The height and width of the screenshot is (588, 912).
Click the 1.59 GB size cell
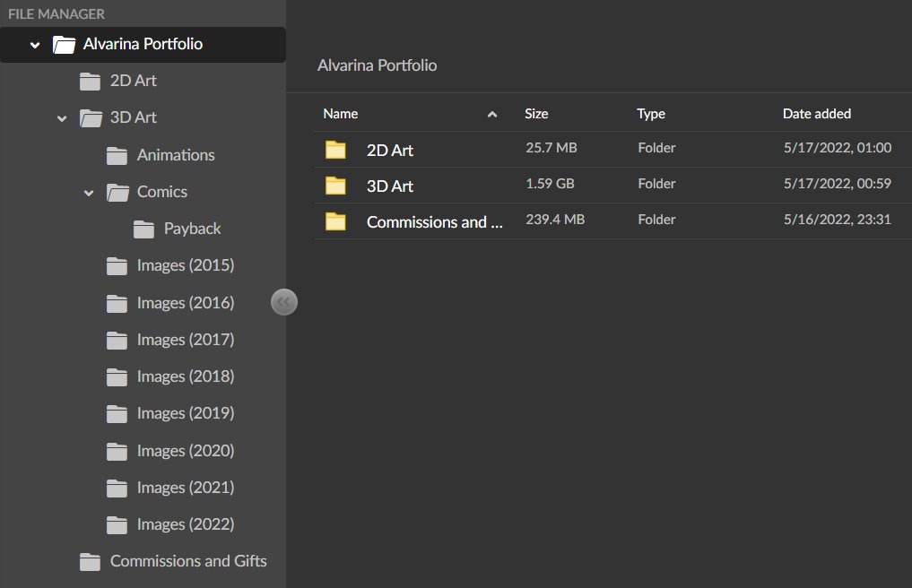coord(550,184)
